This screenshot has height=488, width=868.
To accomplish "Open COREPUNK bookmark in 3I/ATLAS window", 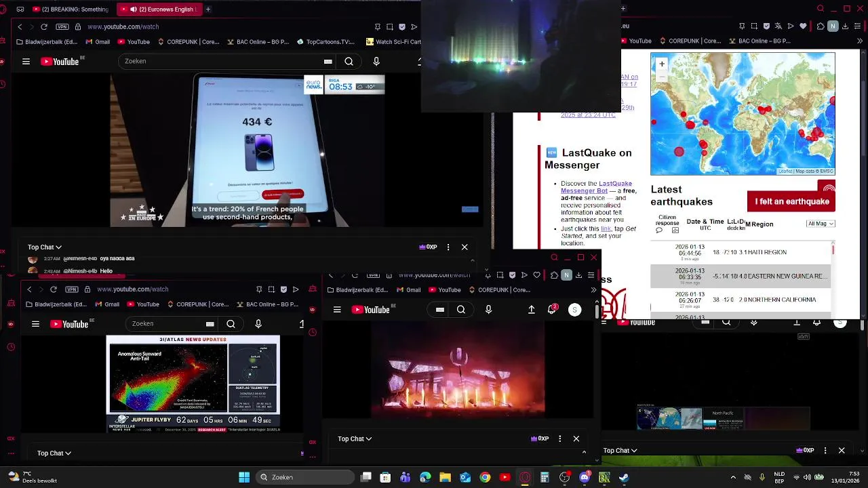I will (198, 304).
